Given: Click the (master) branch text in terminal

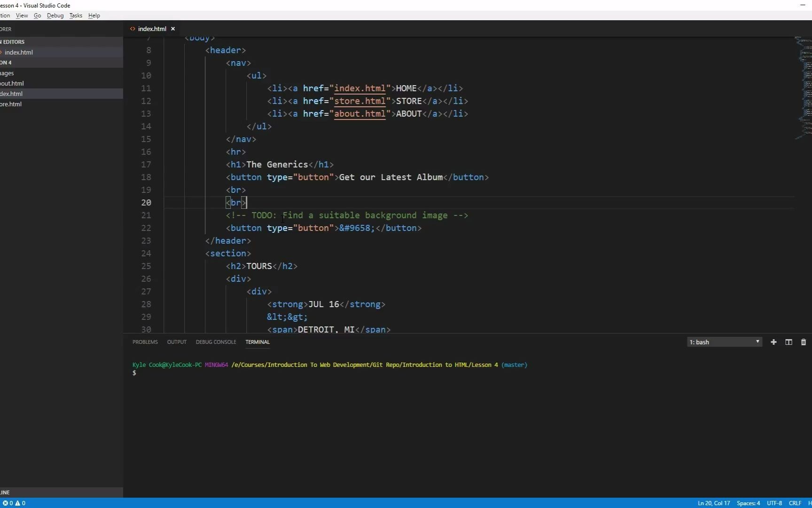Looking at the screenshot, I should (514, 365).
